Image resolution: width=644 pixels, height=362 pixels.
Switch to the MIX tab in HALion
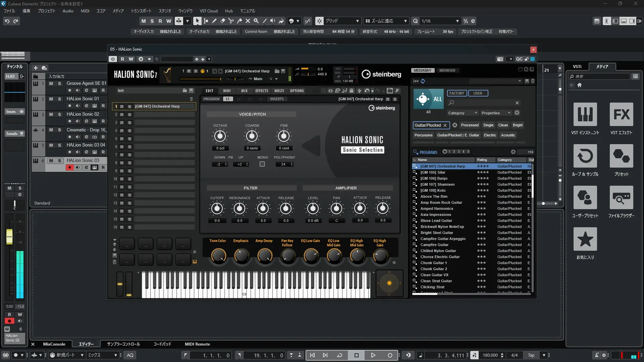tap(244, 91)
